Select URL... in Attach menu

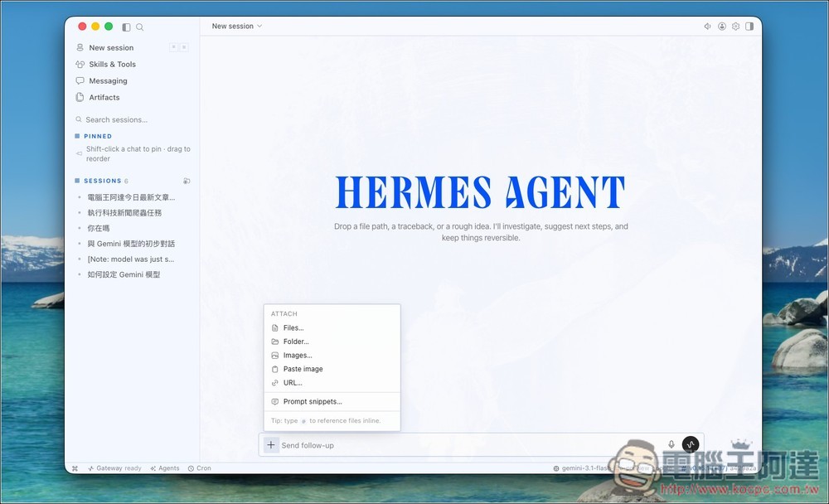pyautogui.click(x=332, y=383)
